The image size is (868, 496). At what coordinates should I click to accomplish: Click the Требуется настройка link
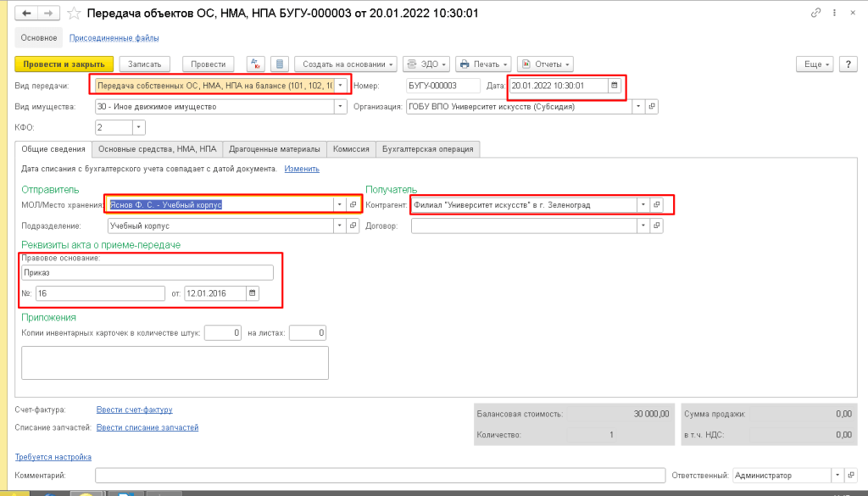(x=53, y=457)
